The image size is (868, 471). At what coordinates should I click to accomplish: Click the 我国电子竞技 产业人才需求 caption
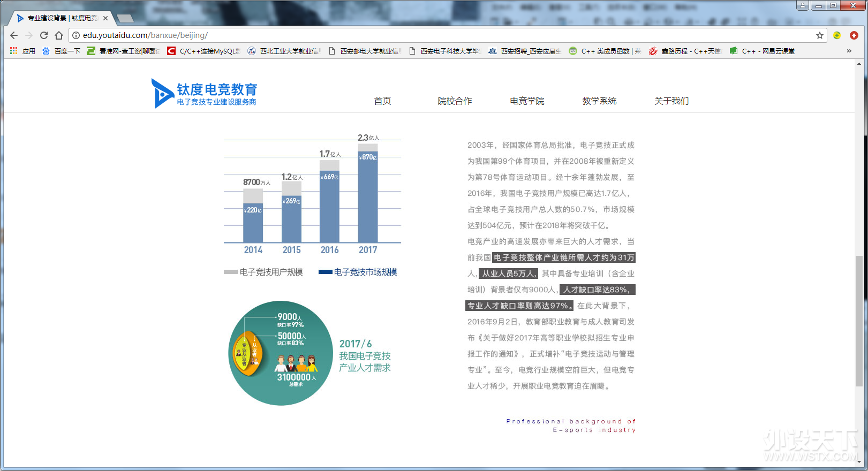coord(365,362)
